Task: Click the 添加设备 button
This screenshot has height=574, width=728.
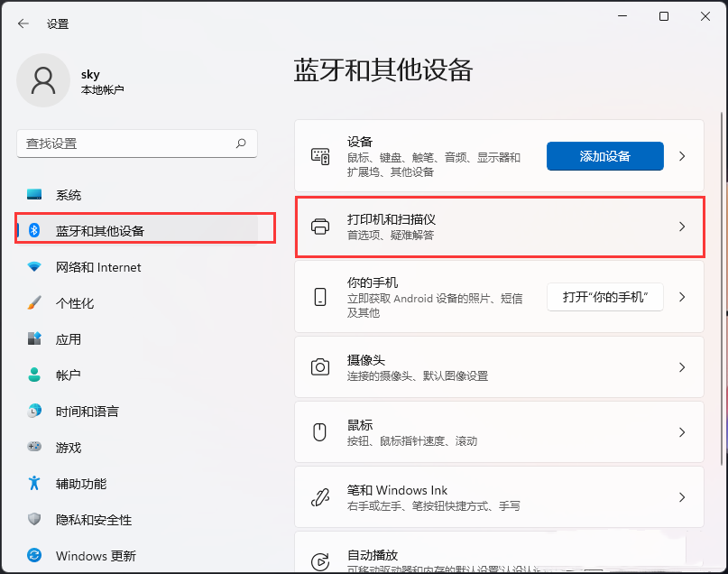Action: pyautogui.click(x=604, y=155)
